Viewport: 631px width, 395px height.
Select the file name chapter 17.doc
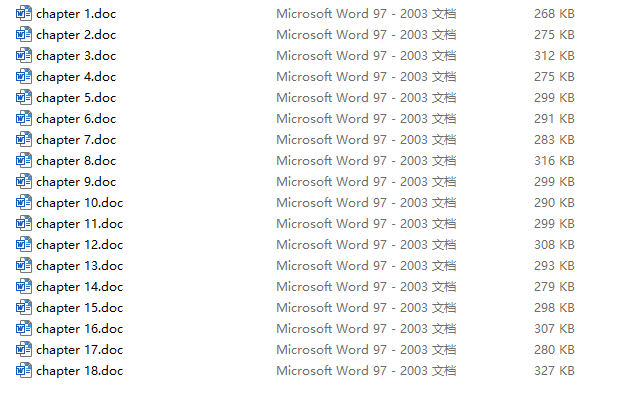click(x=80, y=350)
